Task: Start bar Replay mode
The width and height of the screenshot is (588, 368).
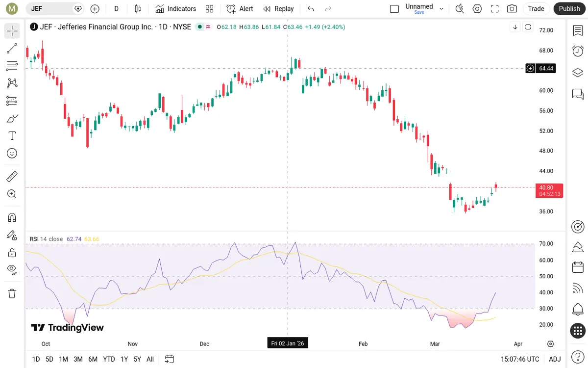Action: tap(278, 9)
